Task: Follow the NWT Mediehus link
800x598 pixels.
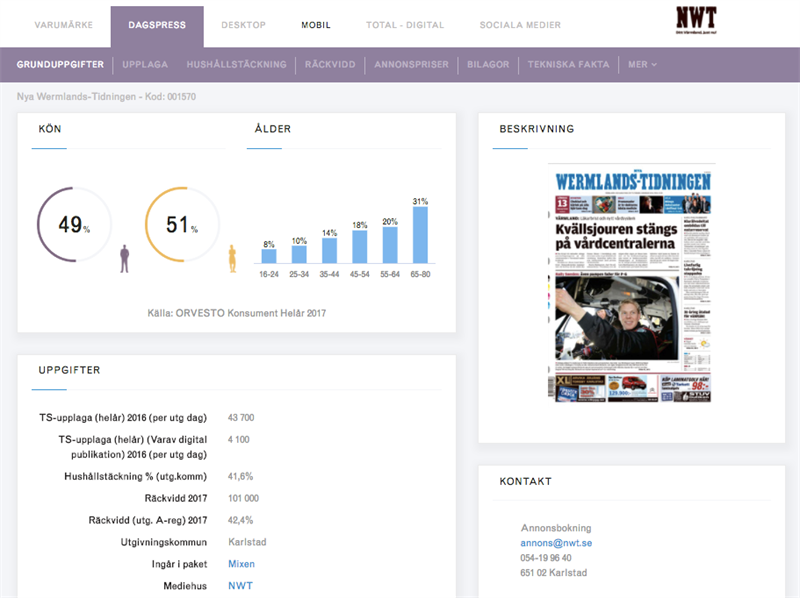Action: [x=240, y=585]
